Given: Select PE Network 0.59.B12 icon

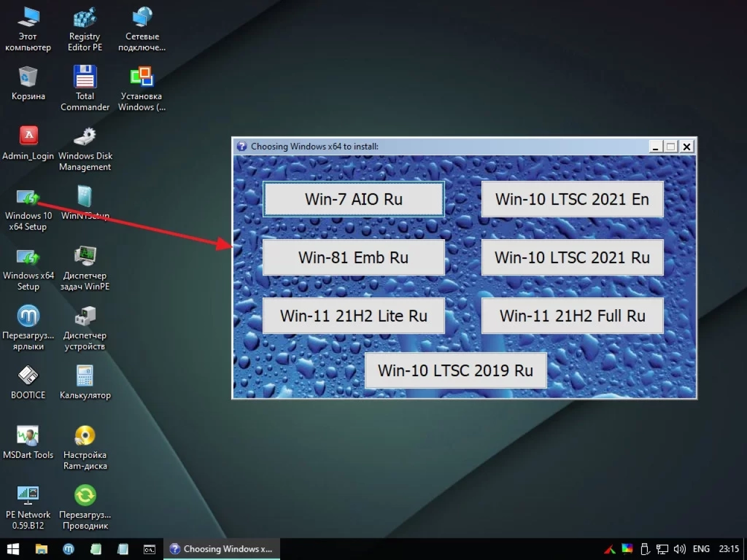Looking at the screenshot, I should pos(28,508).
